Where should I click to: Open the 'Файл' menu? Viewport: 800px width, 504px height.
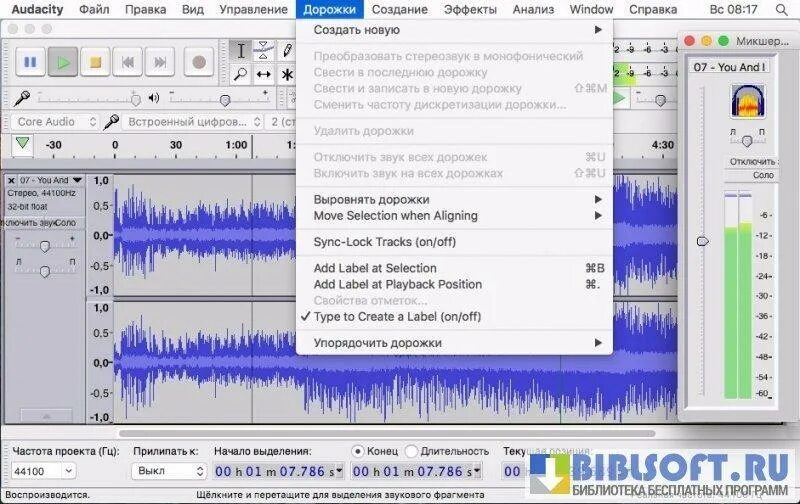tap(94, 9)
